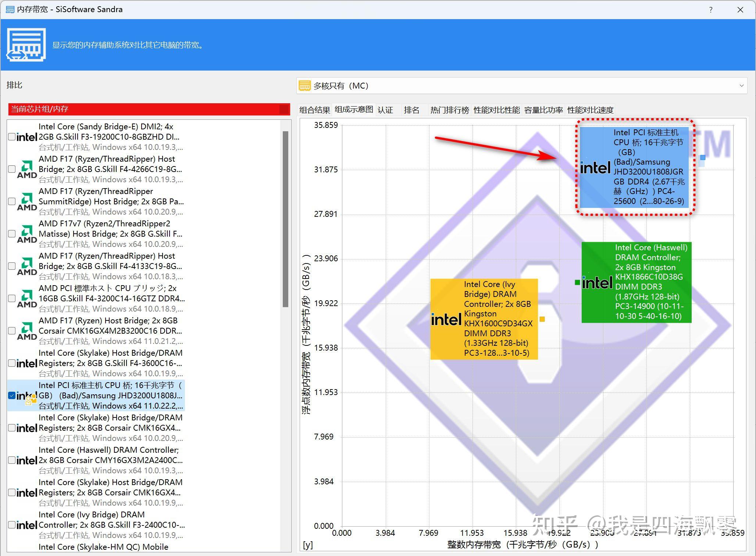Click AMD logo of F4-4133C19 entry

27,266
